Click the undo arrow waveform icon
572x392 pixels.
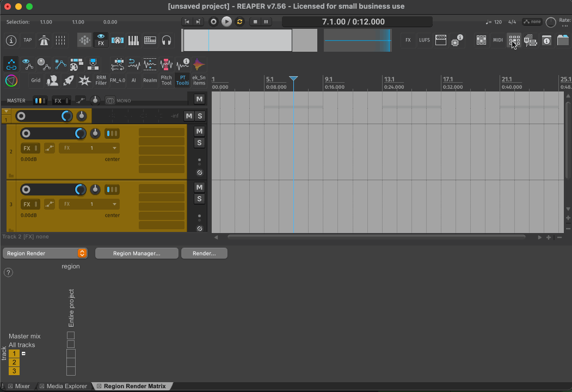click(134, 64)
